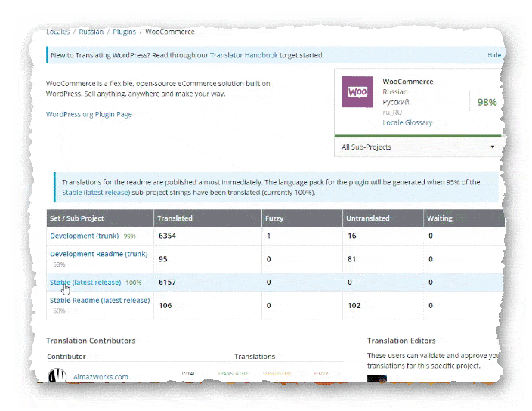Click the fuzzy count 1 for trunk
The width and height of the screenshot is (532, 411).
click(268, 236)
